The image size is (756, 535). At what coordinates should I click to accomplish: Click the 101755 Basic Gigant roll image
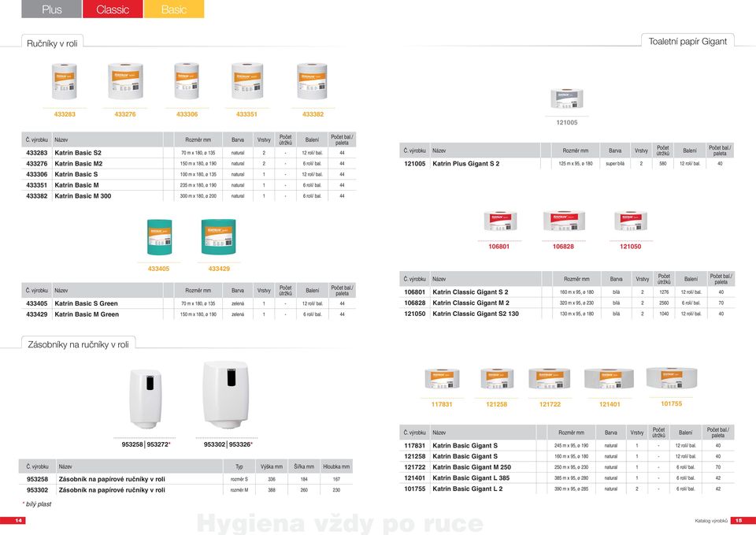tap(672, 377)
